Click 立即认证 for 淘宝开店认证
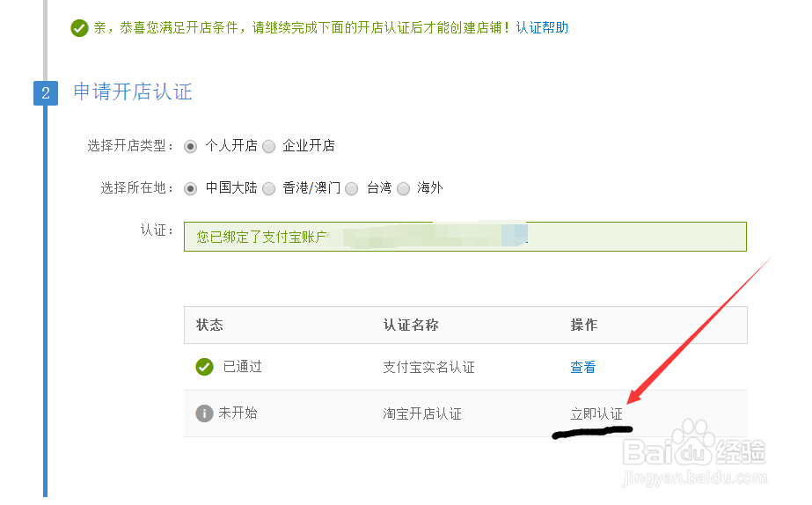The image size is (812, 505). (x=596, y=414)
